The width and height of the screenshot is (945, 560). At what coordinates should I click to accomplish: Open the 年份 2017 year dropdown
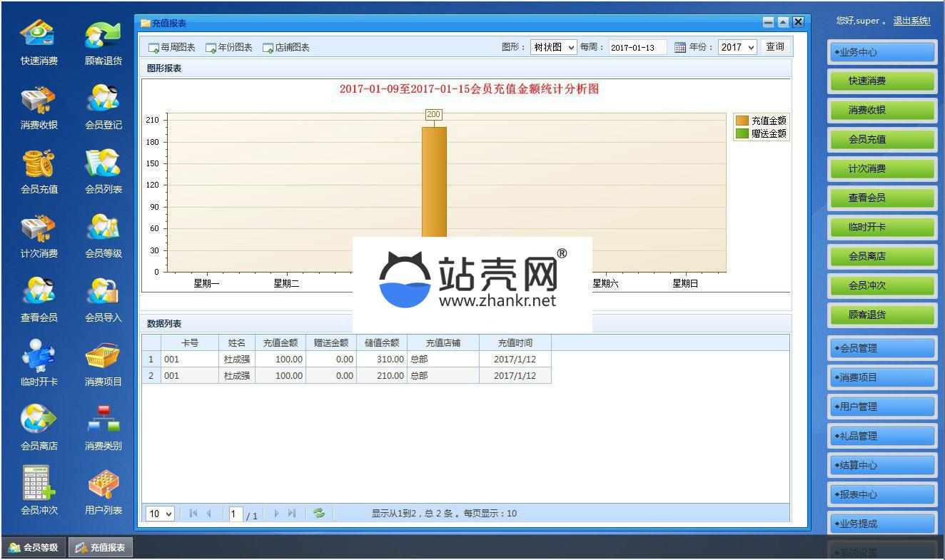tap(737, 47)
